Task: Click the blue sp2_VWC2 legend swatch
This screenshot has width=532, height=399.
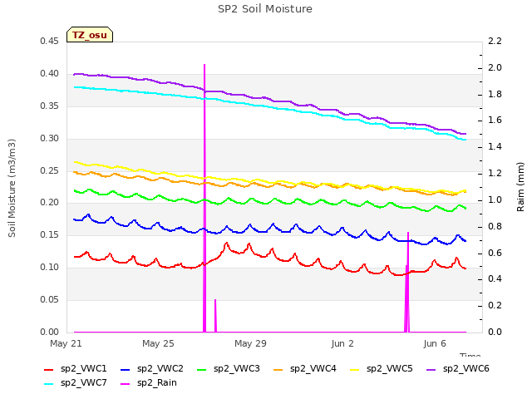Action: point(126,370)
